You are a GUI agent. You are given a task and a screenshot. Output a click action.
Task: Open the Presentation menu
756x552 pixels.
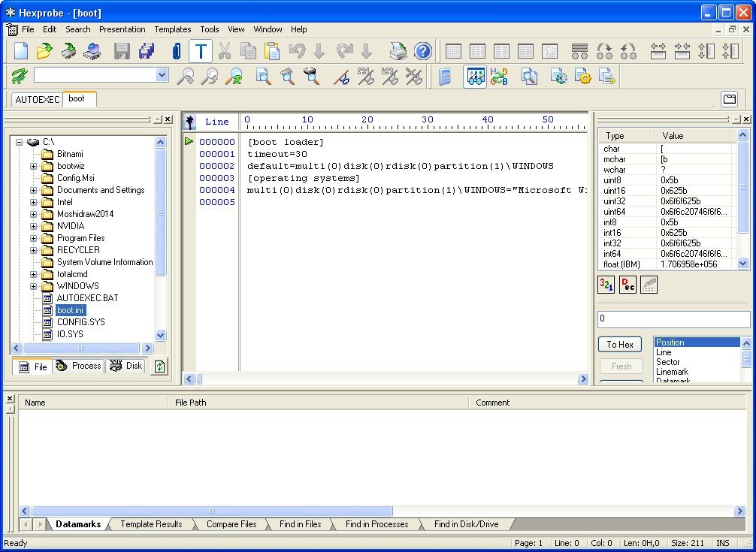click(x=122, y=29)
